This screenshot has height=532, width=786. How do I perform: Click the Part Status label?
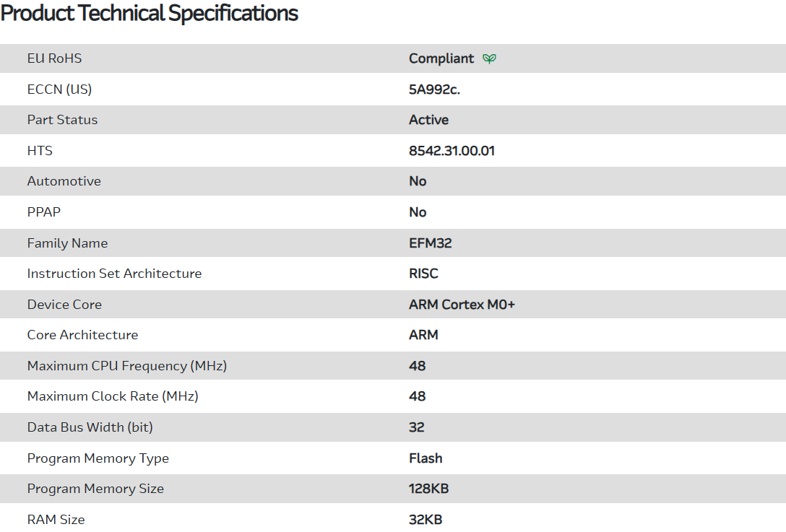[62, 120]
